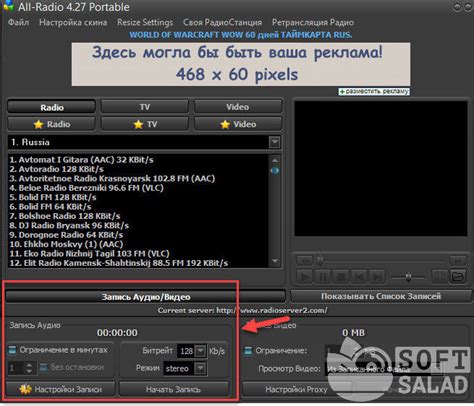Select DJ Radio Bryansk 96 KBit/s
Image resolution: width=474 pixels, height=406 pixels.
(x=69, y=225)
